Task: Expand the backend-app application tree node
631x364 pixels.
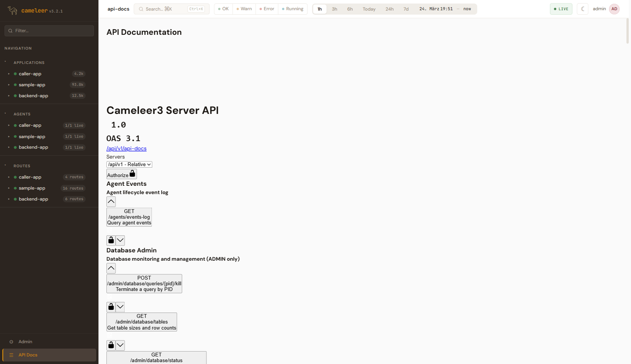Action: pyautogui.click(x=9, y=96)
